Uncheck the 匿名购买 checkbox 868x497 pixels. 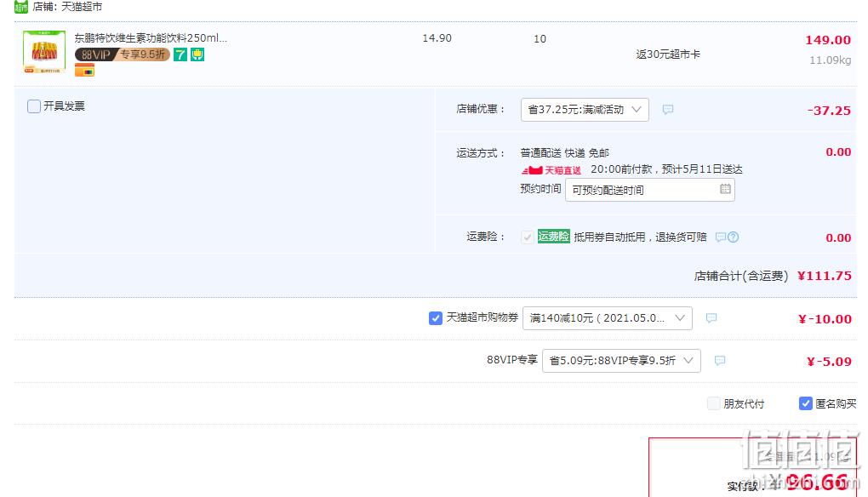click(x=805, y=403)
